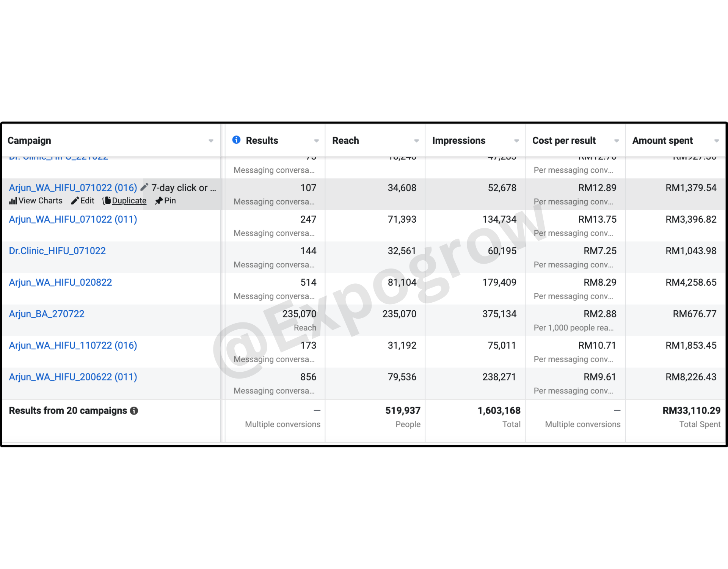The height and width of the screenshot is (569, 728).
Task: Click the pencil icon beside Arjun_WA_HIFU_071022 (016)
Action: tap(144, 187)
